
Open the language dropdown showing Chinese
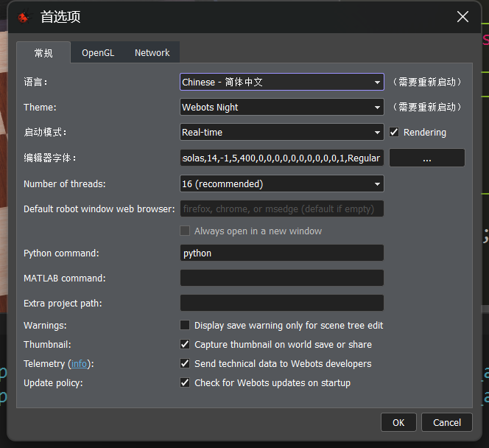282,82
